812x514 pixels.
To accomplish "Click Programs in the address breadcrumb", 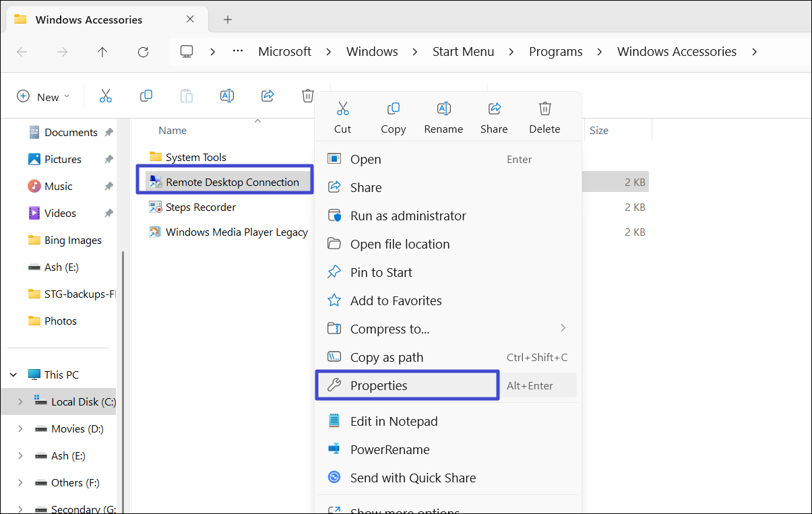I will (555, 52).
